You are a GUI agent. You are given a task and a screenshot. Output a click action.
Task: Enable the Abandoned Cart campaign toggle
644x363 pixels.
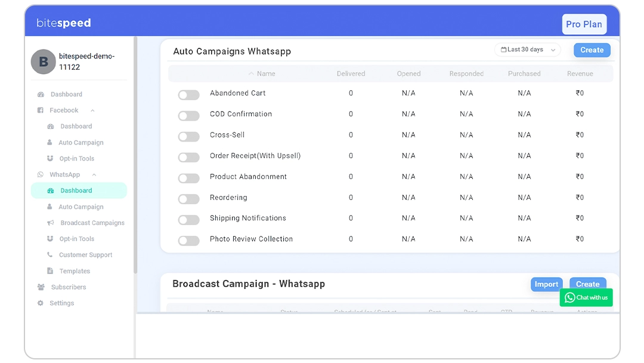pyautogui.click(x=188, y=95)
